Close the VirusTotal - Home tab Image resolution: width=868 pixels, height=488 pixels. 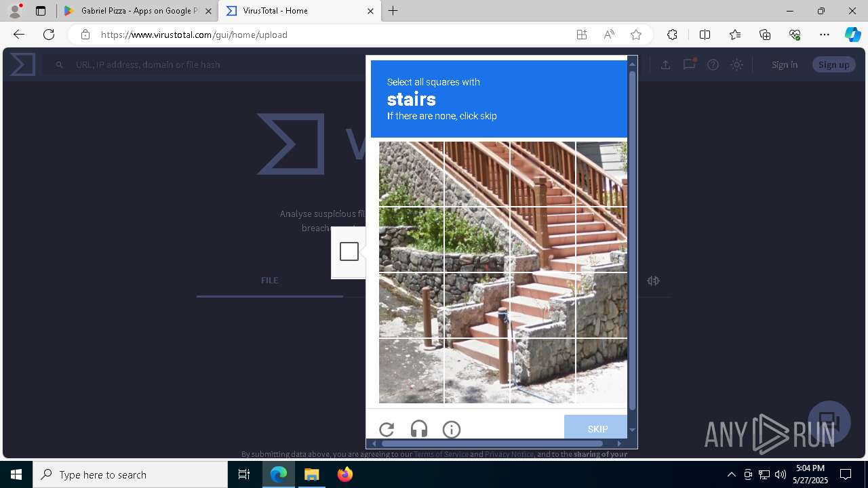[x=370, y=11]
